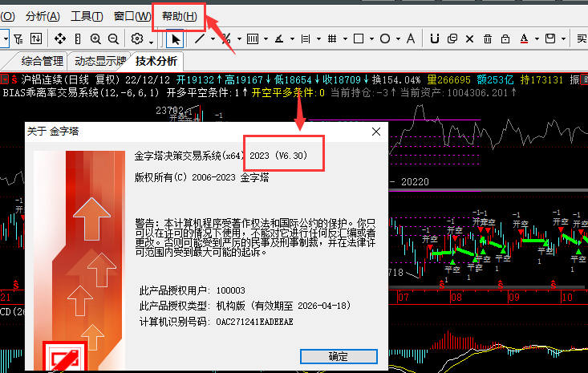Click the red S icon beside 沪铝连续
This screenshot has height=373, width=588.
coord(14,80)
